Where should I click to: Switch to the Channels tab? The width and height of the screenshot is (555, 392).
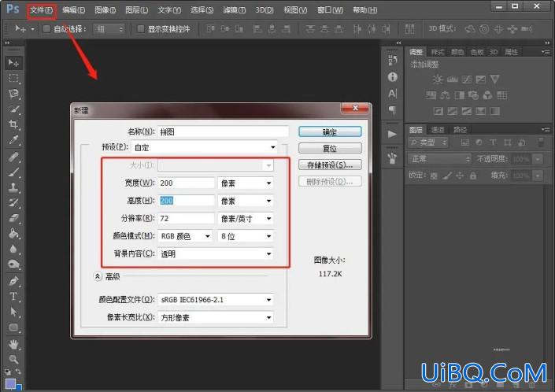(x=438, y=130)
